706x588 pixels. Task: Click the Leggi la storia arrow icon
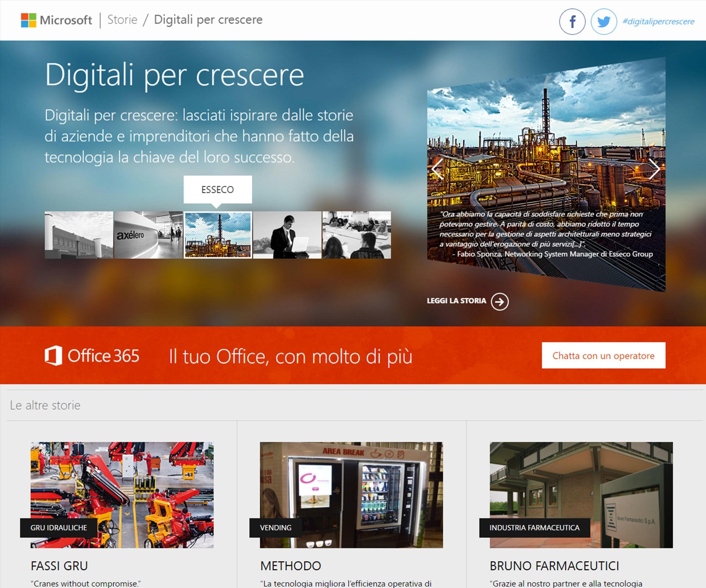tap(500, 301)
